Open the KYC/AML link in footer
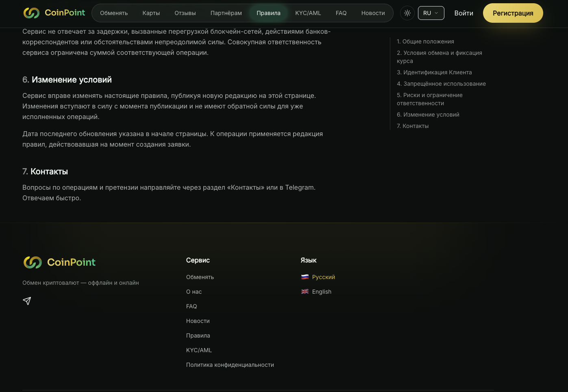Screen dimensions: 568x392 [x=199, y=350]
